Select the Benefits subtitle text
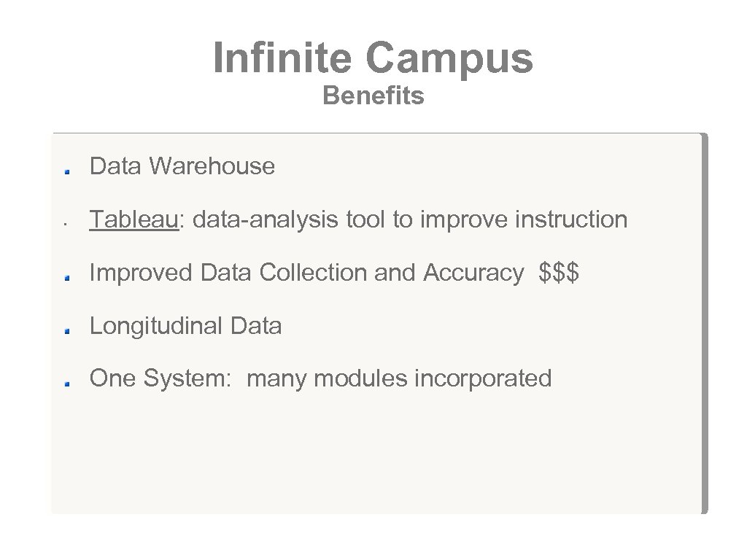The image size is (747, 560). click(x=373, y=96)
